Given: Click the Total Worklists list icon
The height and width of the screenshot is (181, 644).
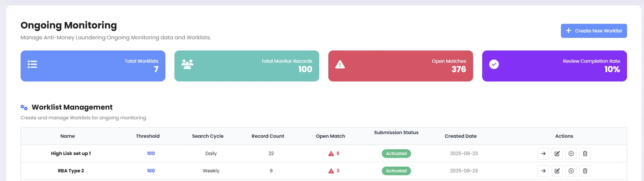Looking at the screenshot, I should point(33,65).
